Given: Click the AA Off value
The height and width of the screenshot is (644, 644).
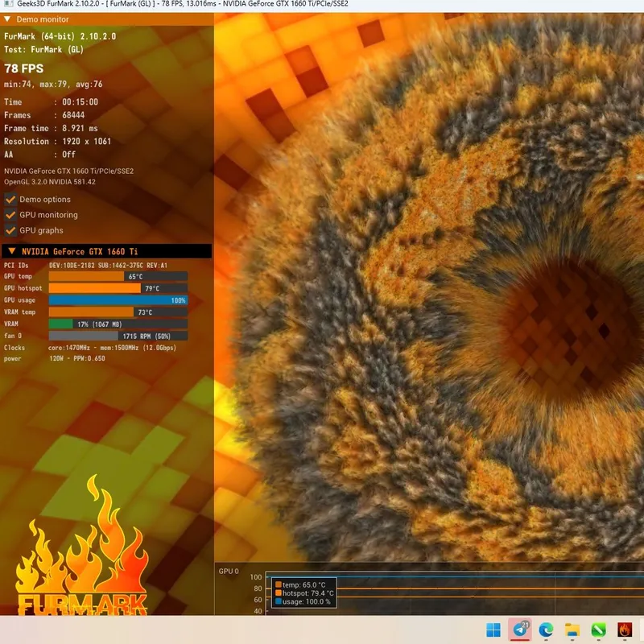Looking at the screenshot, I should (x=68, y=155).
